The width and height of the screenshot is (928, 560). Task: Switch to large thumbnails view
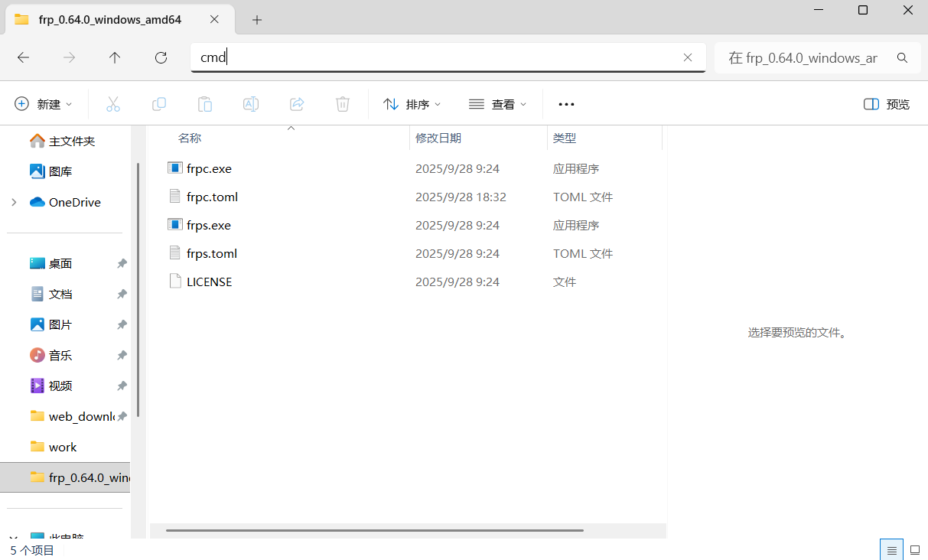(x=914, y=550)
